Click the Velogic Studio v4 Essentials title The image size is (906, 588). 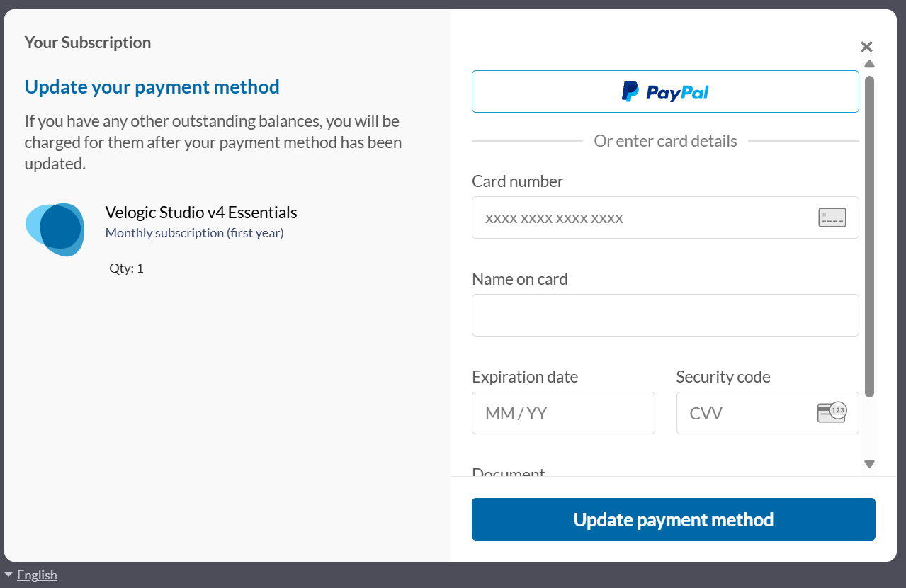[x=201, y=213]
